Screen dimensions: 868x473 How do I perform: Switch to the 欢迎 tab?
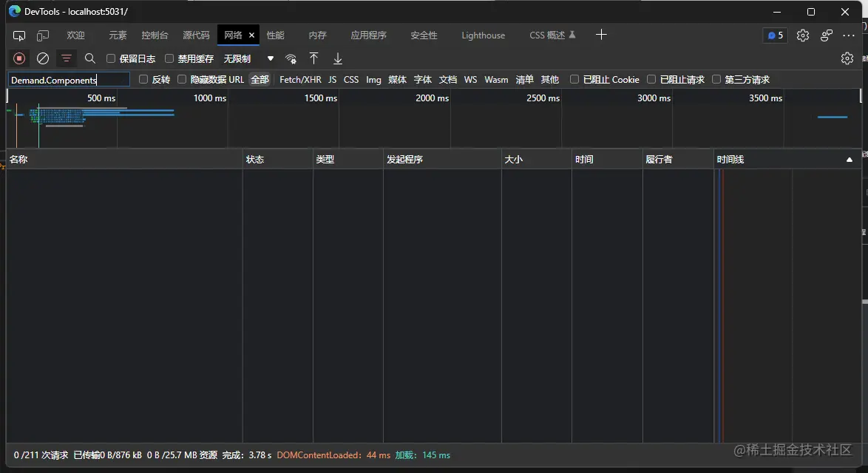tap(76, 35)
